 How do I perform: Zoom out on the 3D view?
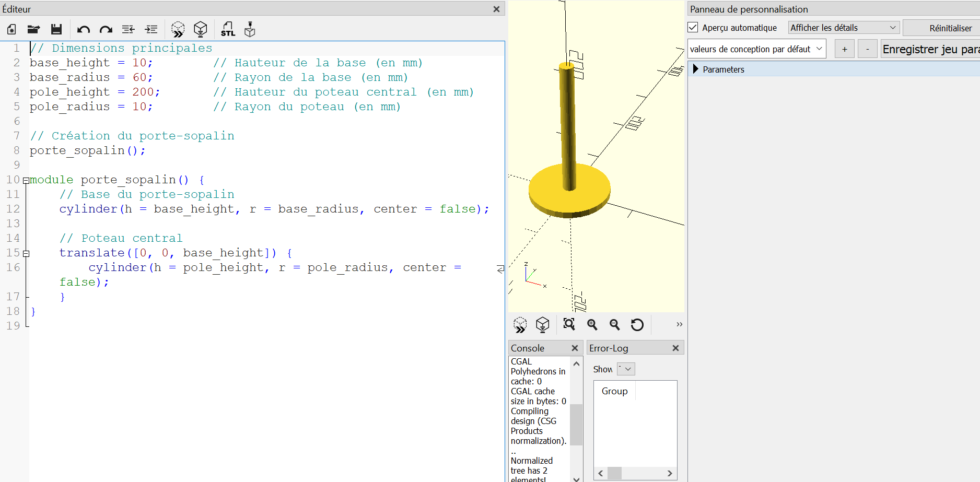615,324
